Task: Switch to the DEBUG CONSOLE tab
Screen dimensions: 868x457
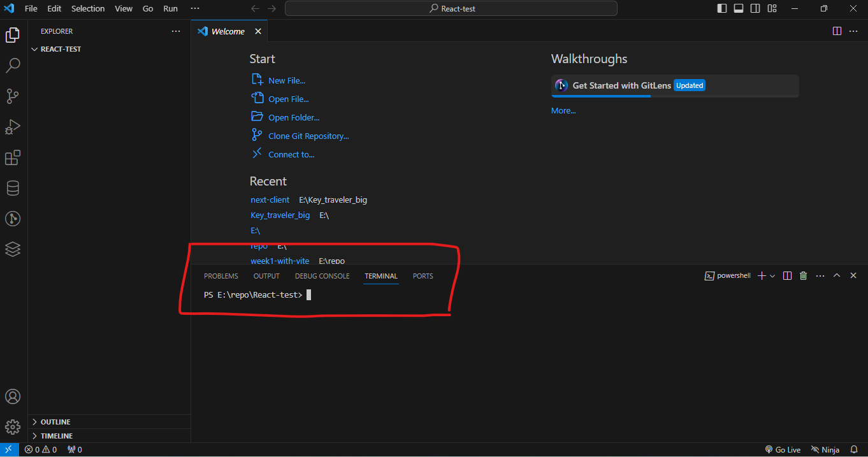Action: pyautogui.click(x=322, y=276)
